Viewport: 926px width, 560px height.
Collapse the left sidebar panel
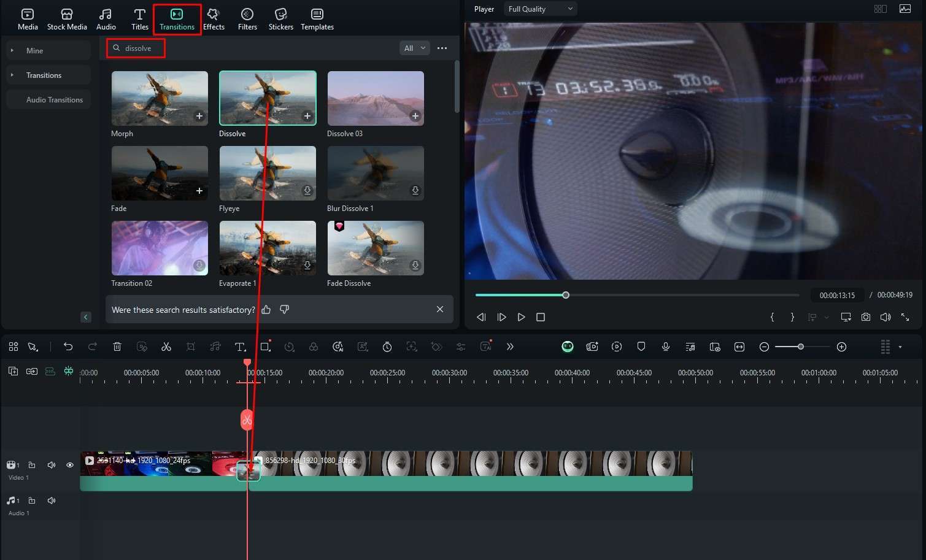point(86,317)
